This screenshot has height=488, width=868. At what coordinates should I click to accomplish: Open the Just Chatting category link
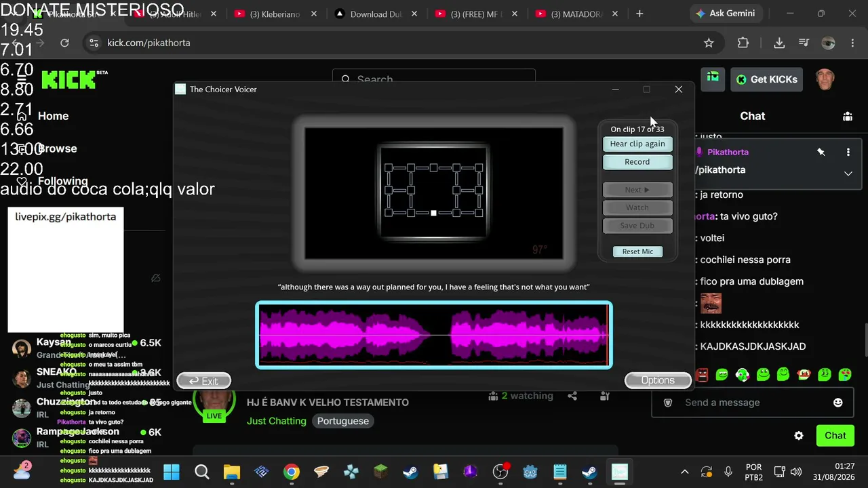(277, 421)
